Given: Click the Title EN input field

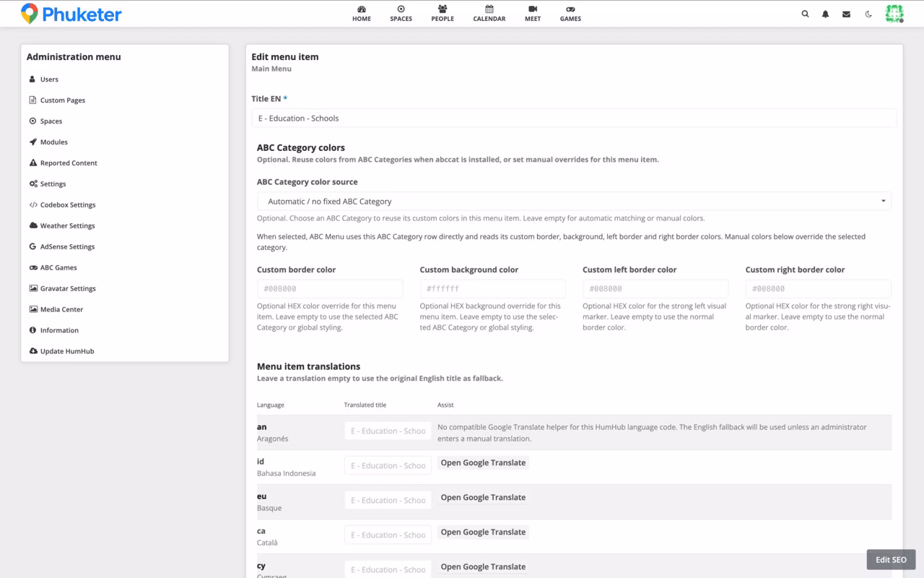Looking at the screenshot, I should click(x=574, y=118).
